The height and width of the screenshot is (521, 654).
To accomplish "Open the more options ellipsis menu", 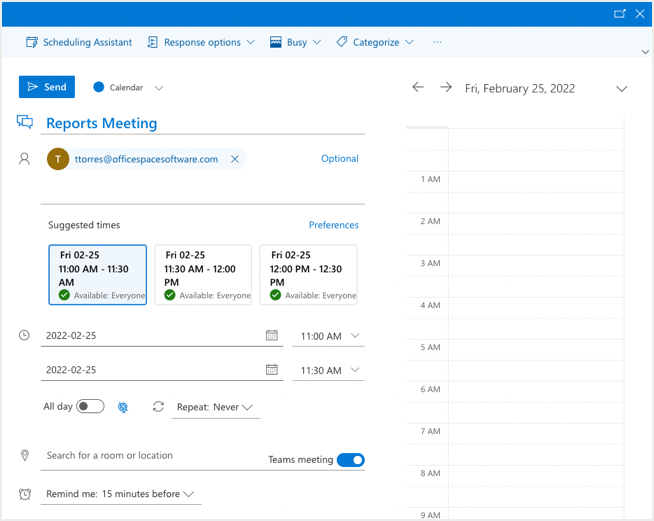I will tap(437, 43).
